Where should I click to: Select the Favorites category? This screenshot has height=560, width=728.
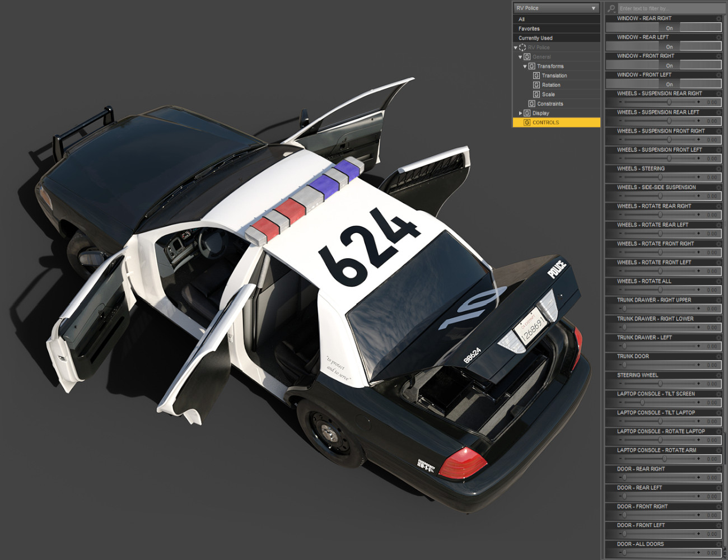tap(557, 29)
